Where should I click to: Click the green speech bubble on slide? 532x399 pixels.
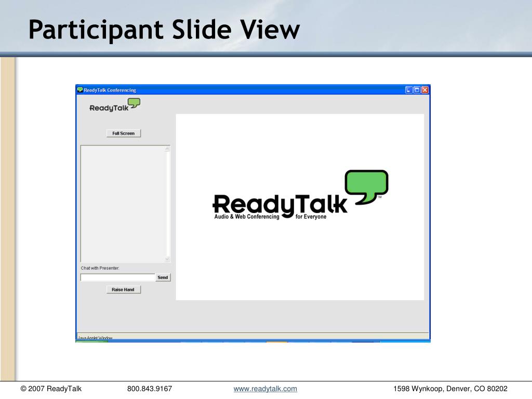367,187
